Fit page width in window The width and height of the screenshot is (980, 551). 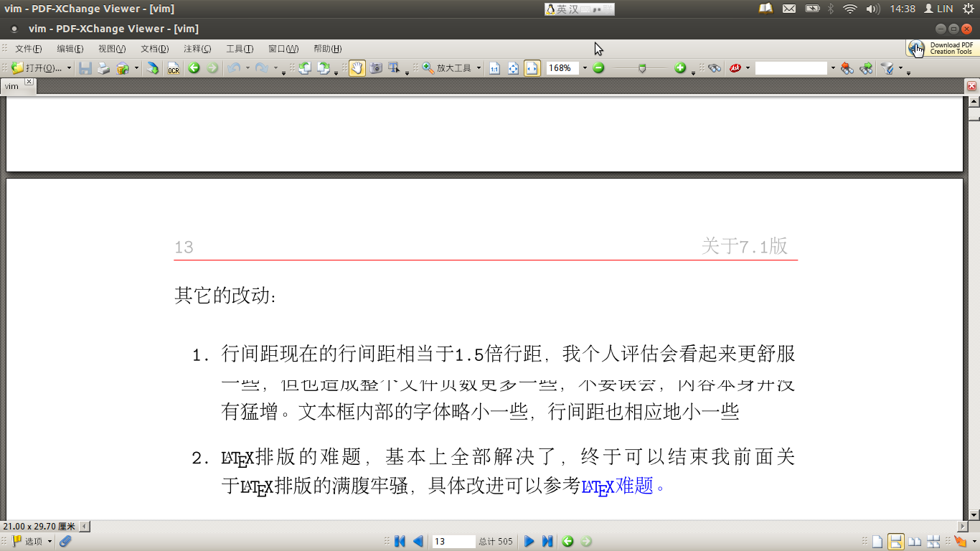[x=532, y=68]
